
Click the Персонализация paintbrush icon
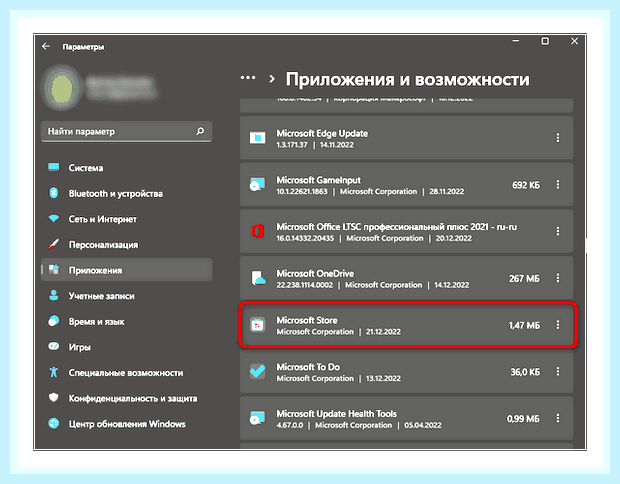[x=54, y=244]
